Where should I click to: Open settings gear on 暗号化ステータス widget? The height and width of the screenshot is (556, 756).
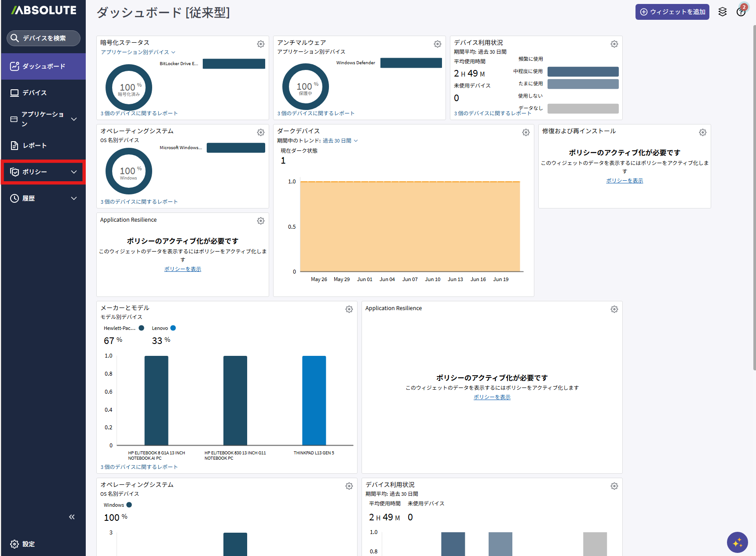[261, 44]
